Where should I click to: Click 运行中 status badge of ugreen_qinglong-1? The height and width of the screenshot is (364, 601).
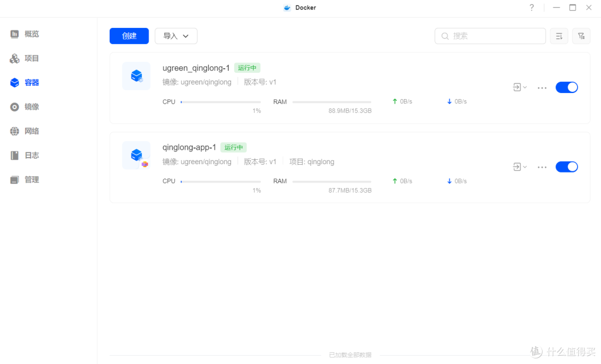247,68
